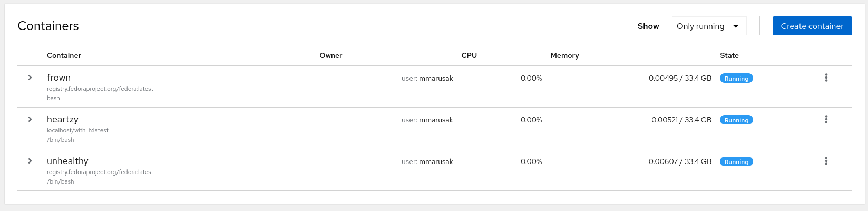Expand the heartzy container row

30,119
